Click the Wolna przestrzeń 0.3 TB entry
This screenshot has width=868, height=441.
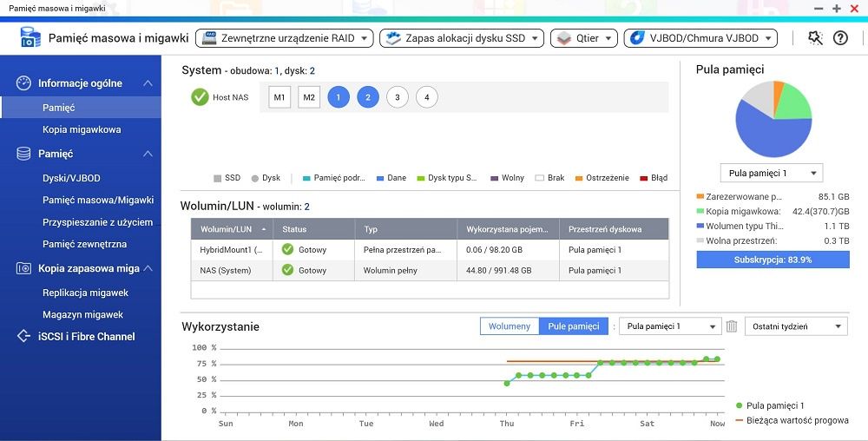pos(773,240)
